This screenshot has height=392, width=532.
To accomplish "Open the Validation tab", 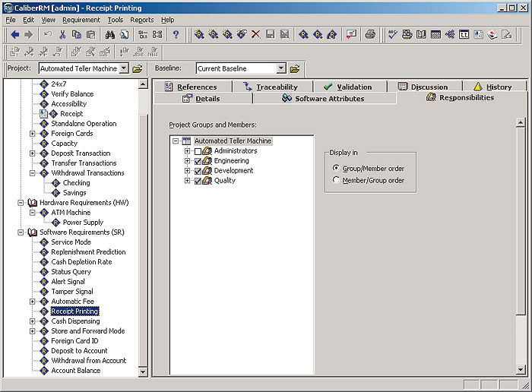I will (x=348, y=87).
